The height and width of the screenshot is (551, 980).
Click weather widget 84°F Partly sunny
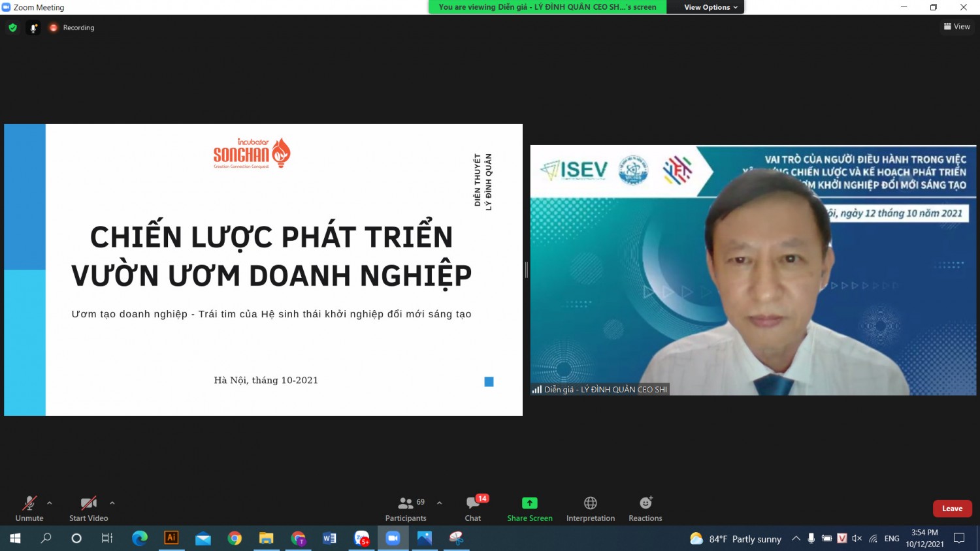pos(736,539)
